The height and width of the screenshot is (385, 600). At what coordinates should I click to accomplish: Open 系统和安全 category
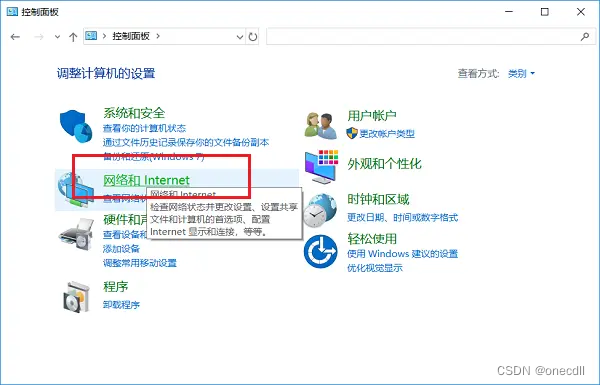point(134,113)
